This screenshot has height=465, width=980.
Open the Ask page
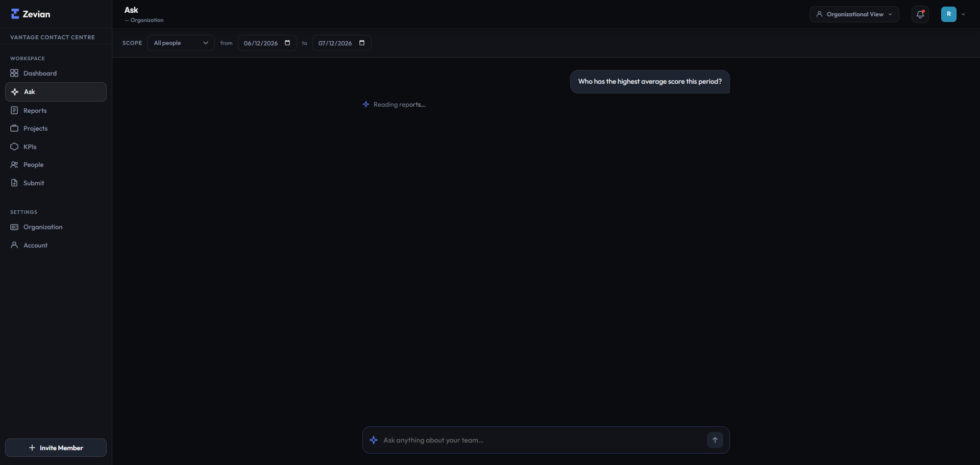(56, 92)
